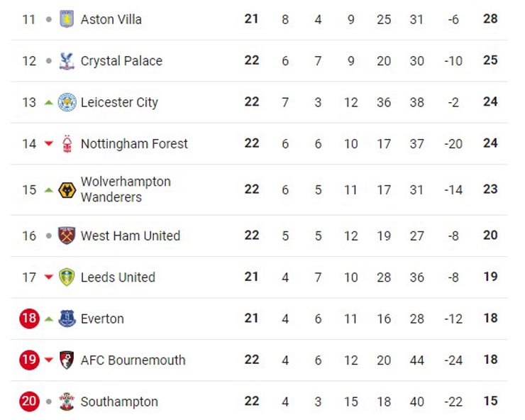Click the Southampton club crest
The height and width of the screenshot is (420, 525).
click(x=67, y=402)
